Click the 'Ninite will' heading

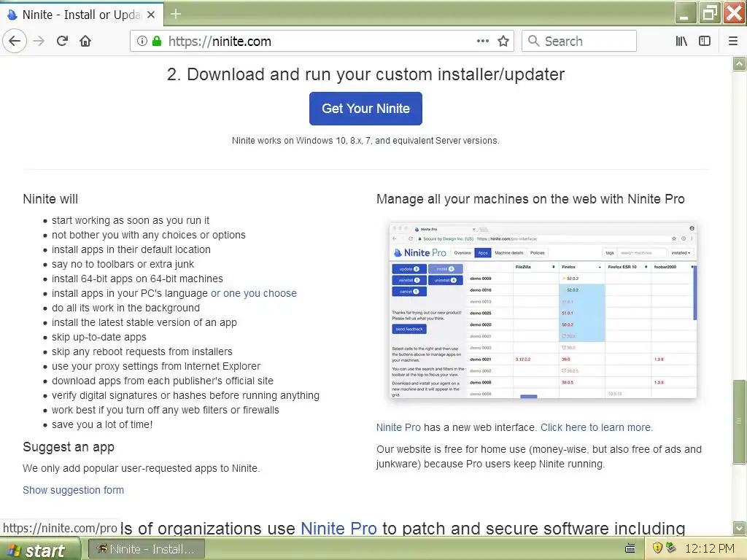click(x=50, y=199)
